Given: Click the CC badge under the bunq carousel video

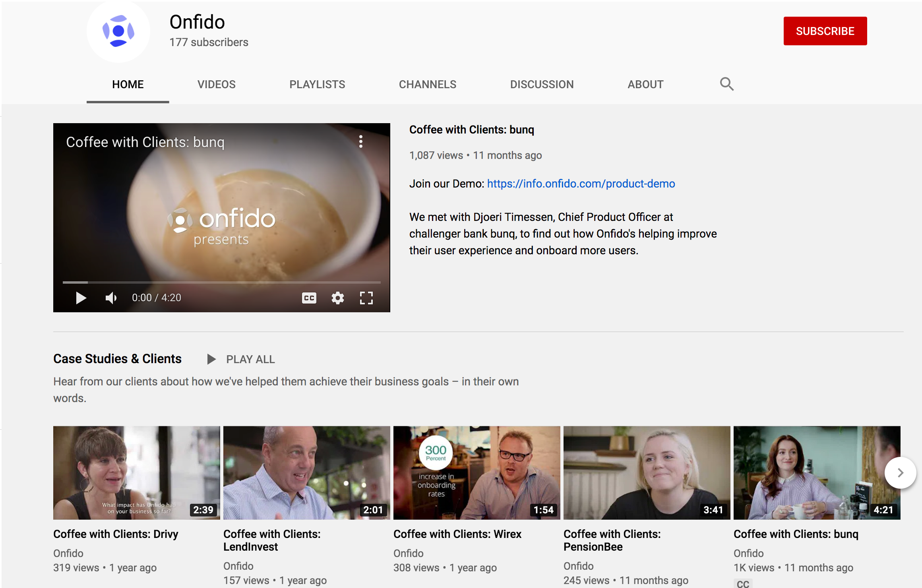Looking at the screenshot, I should (x=743, y=584).
